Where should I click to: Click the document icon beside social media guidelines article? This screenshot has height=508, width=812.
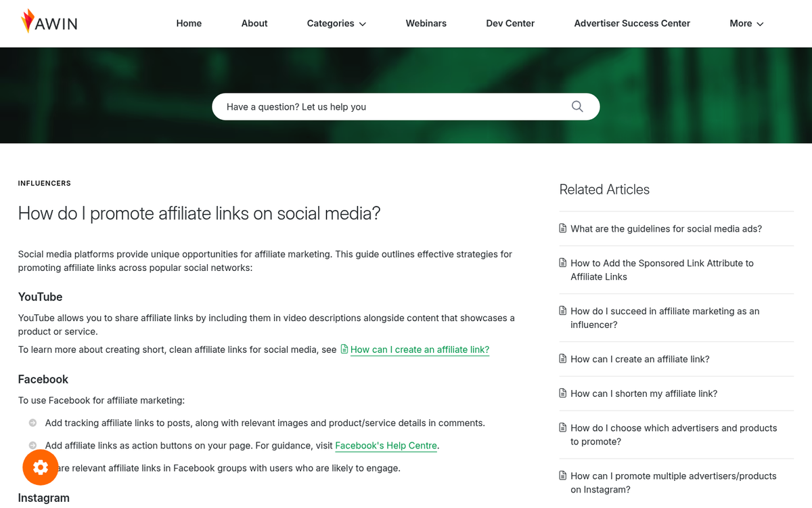tap(562, 228)
